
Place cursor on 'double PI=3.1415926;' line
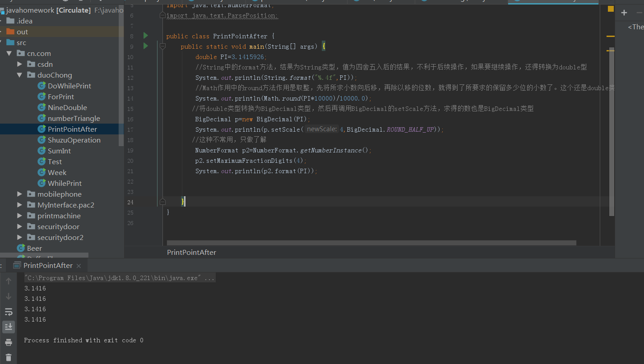tap(231, 57)
